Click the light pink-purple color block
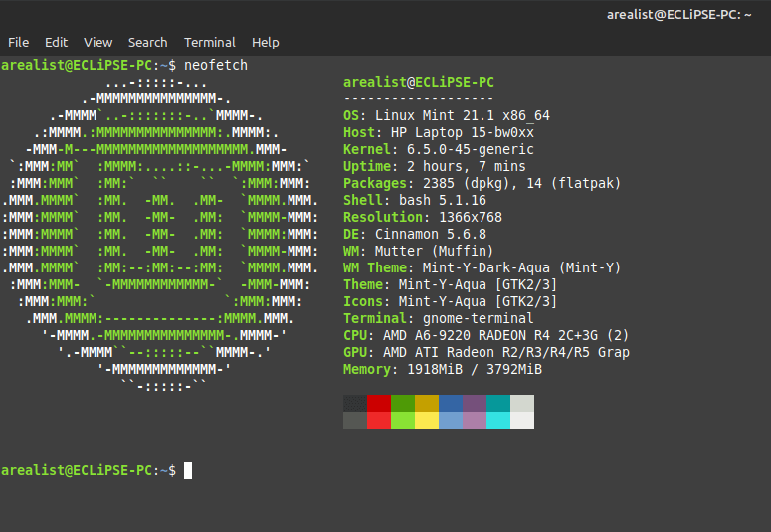 475,420
